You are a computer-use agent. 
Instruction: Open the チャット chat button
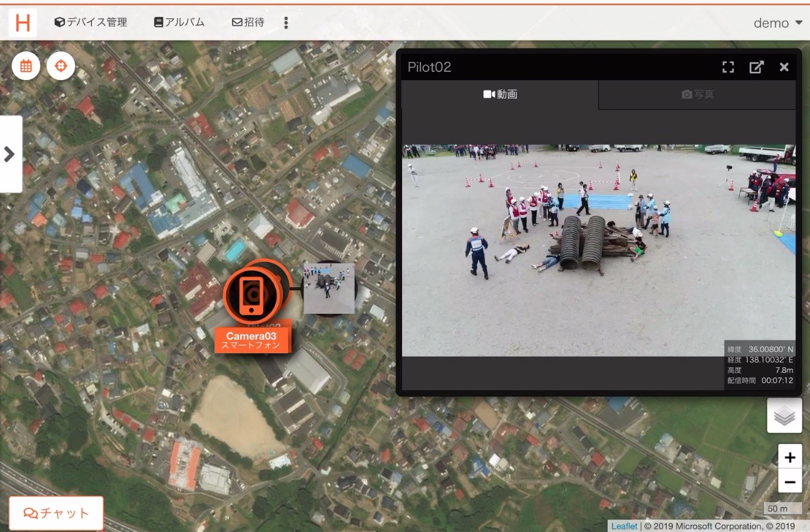pos(56,513)
